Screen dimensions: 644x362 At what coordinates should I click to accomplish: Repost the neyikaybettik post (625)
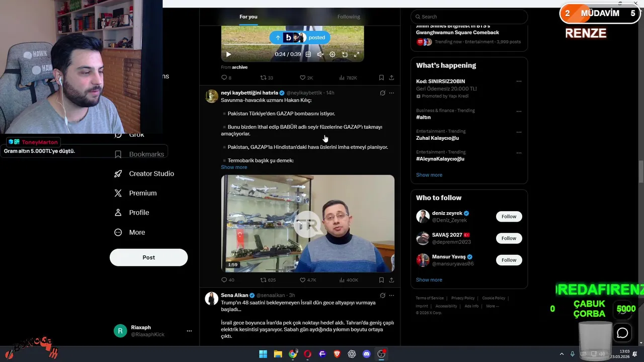tap(268, 280)
